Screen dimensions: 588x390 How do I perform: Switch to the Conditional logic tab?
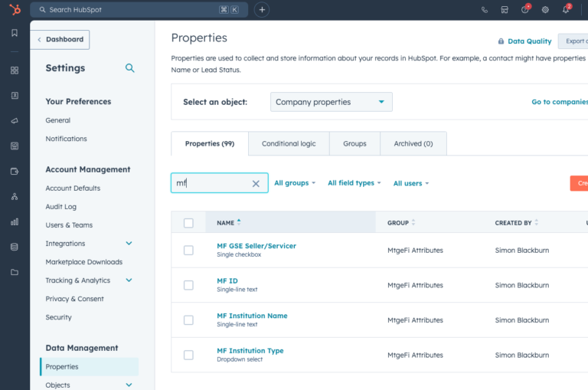point(289,144)
